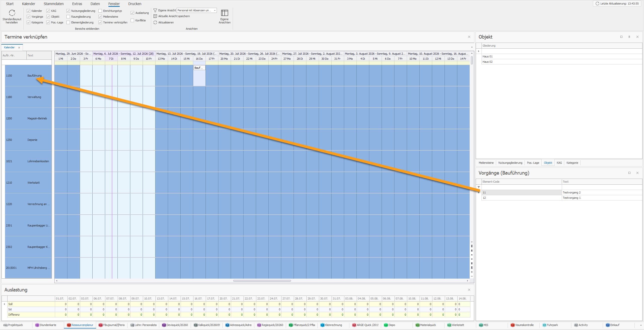Viewport: 644px width, 330px height.
Task: Switch to the Nutzungsgliederung panel tab
Action: click(510, 163)
